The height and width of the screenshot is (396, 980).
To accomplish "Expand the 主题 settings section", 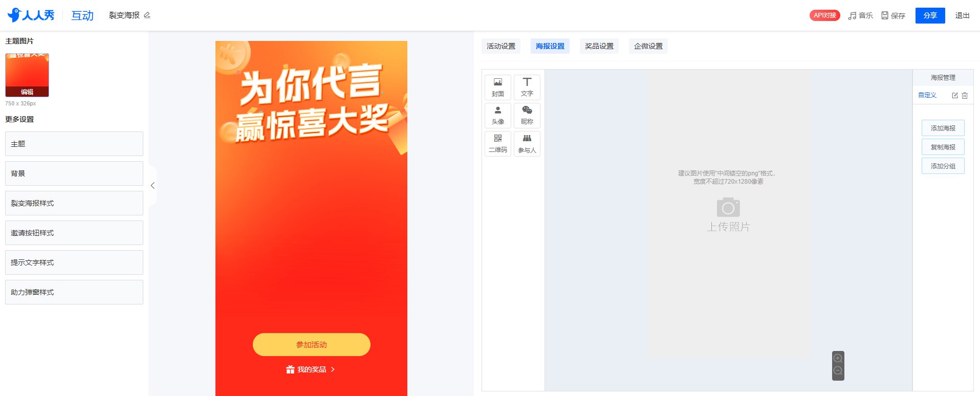I will pos(74,144).
